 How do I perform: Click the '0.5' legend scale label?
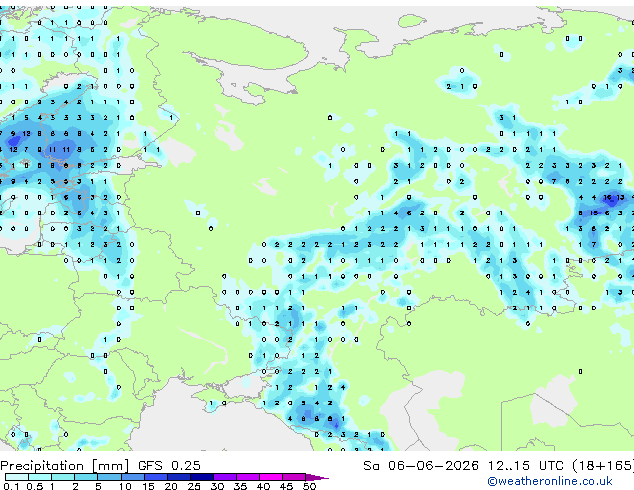35,486
